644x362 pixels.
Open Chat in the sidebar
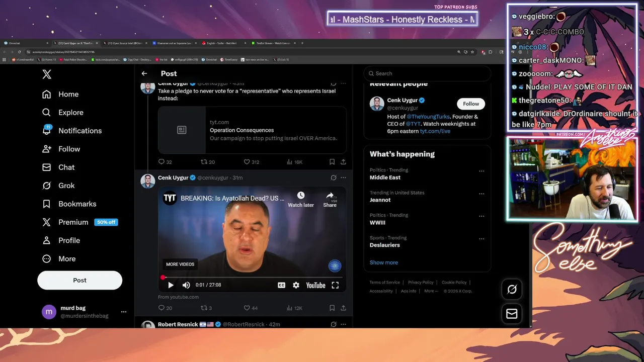(58, 167)
